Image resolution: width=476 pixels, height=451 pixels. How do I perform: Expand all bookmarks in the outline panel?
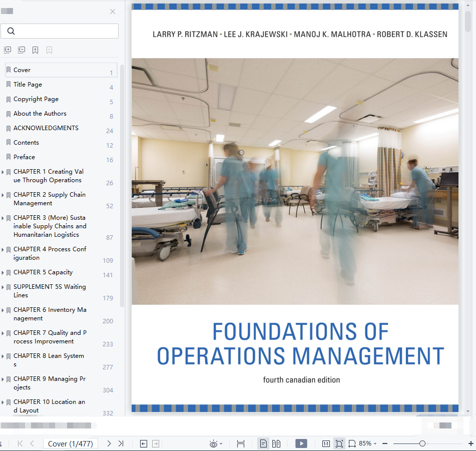tap(8, 50)
